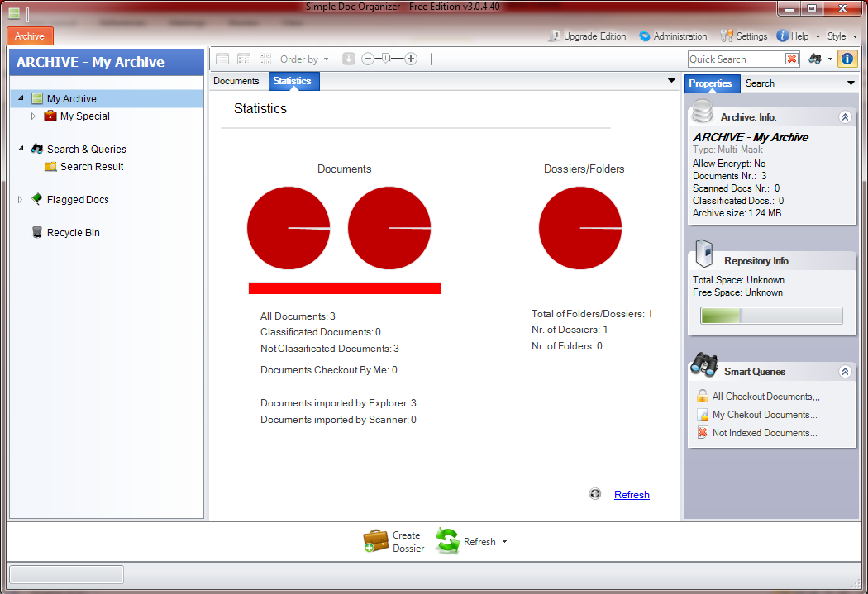
Task: Collapse the Smart Queries section
Action: [x=845, y=372]
